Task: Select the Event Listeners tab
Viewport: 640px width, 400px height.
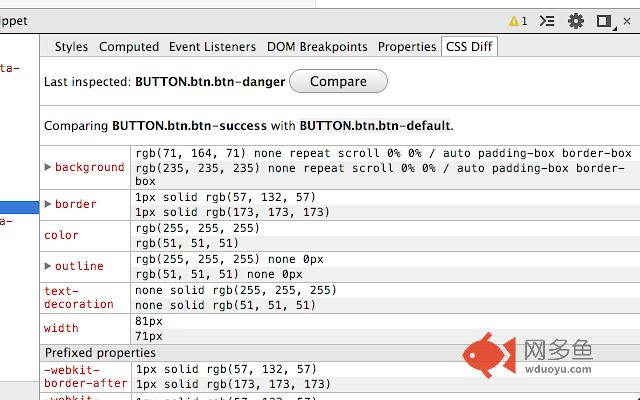Action: coord(212,47)
